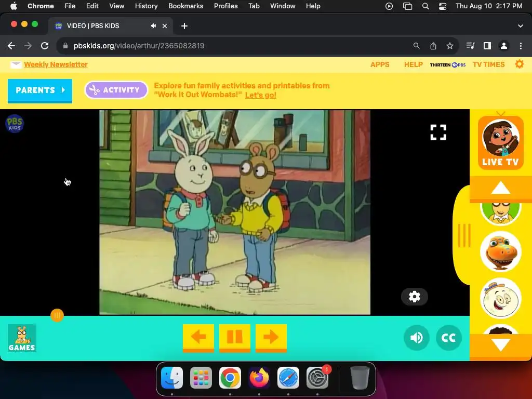Open the File menu

(x=70, y=6)
